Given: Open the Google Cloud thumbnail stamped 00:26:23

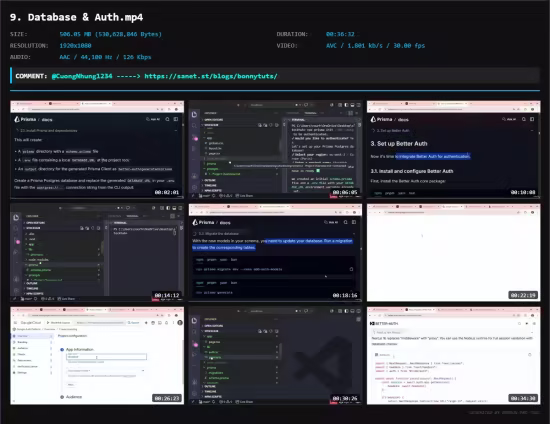Looking at the screenshot, I should point(97,356).
